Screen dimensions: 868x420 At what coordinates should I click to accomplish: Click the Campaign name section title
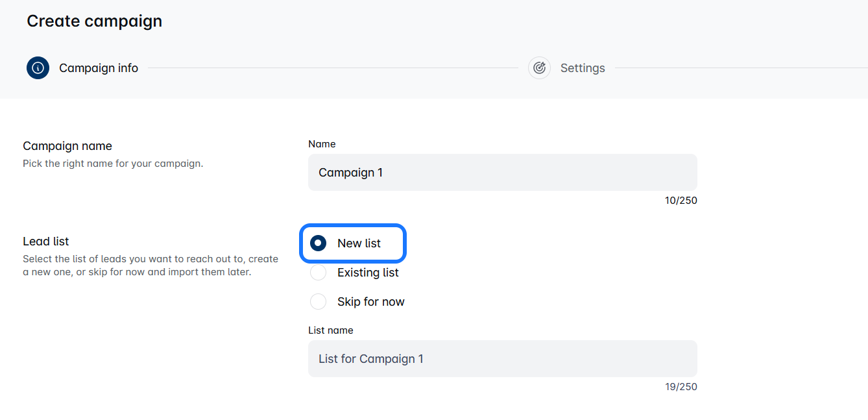click(x=67, y=146)
